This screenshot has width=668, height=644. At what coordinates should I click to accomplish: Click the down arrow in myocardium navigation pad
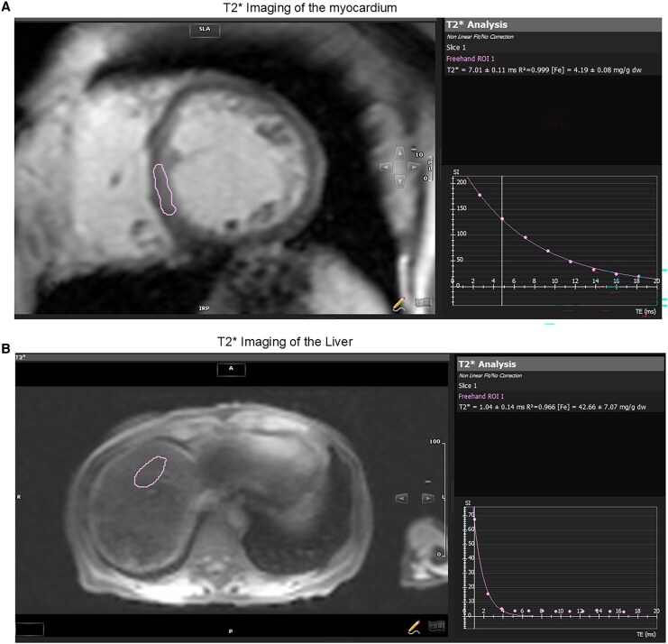click(399, 181)
